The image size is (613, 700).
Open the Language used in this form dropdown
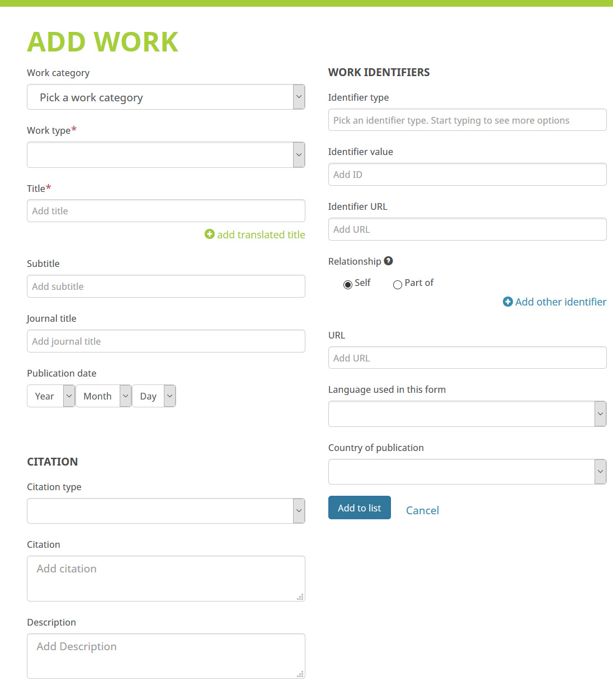pyautogui.click(x=467, y=414)
